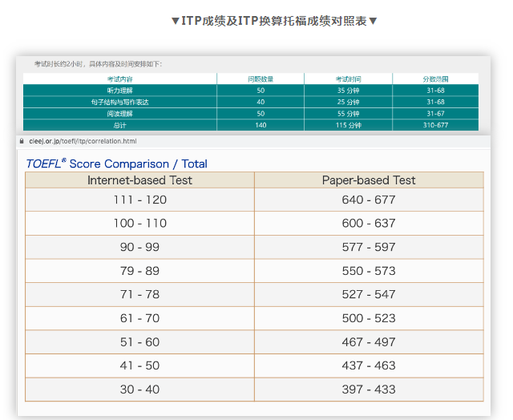Click the 500 - 523 cell

[x=369, y=318]
